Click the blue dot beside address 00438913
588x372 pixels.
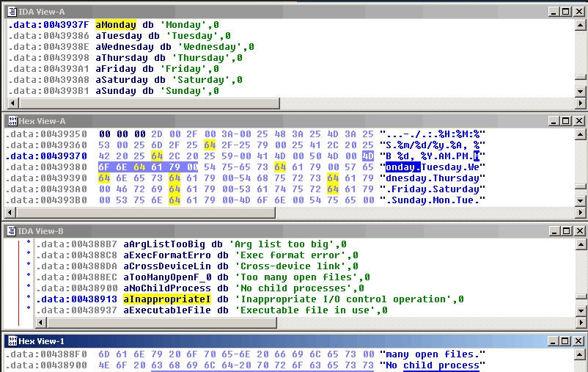[29, 297]
